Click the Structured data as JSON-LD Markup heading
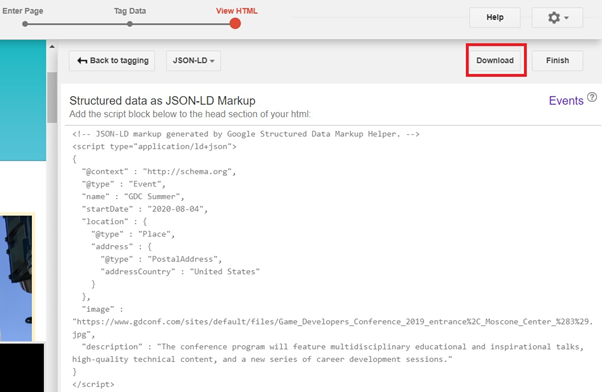Viewport: 602px width, 392px height. tap(162, 101)
